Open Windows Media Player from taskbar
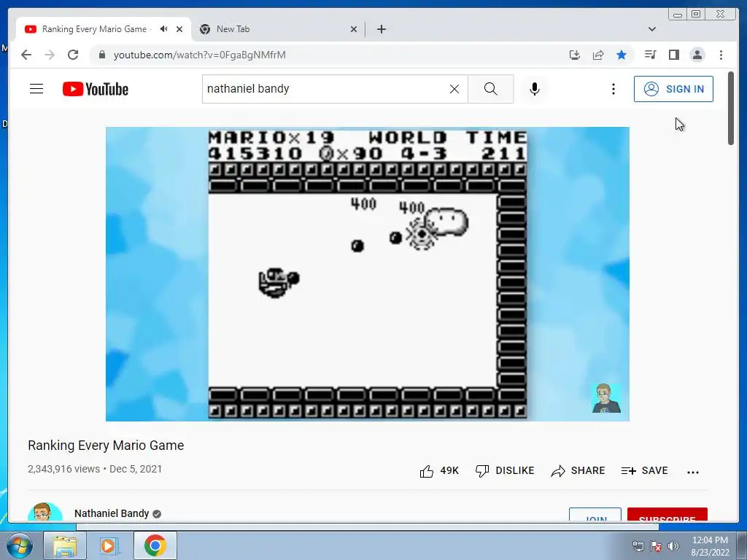 pyautogui.click(x=109, y=545)
